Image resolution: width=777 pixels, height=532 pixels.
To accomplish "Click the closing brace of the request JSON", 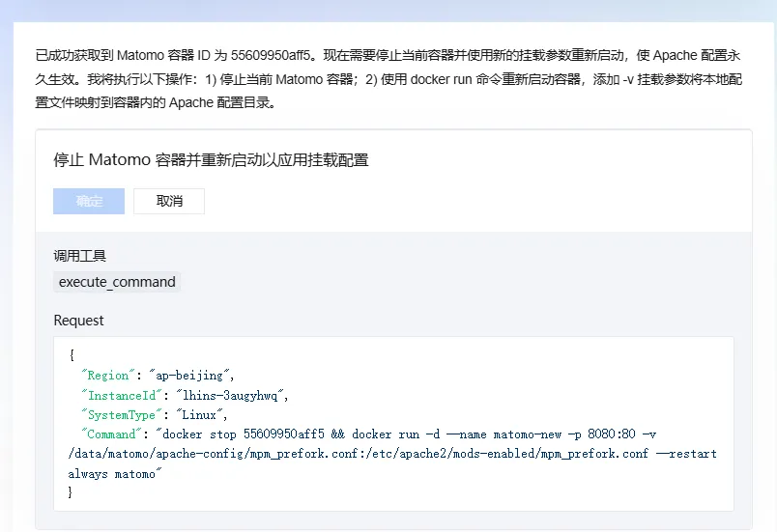I will 71,491.
